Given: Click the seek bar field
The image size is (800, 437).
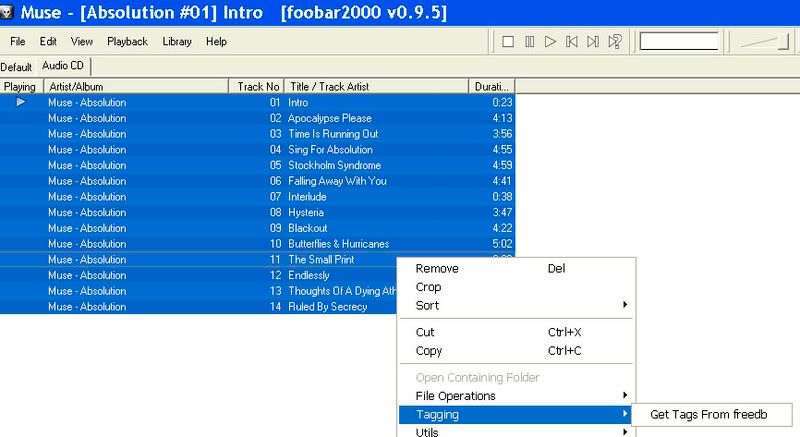Looking at the screenshot, I should pyautogui.click(x=679, y=42).
